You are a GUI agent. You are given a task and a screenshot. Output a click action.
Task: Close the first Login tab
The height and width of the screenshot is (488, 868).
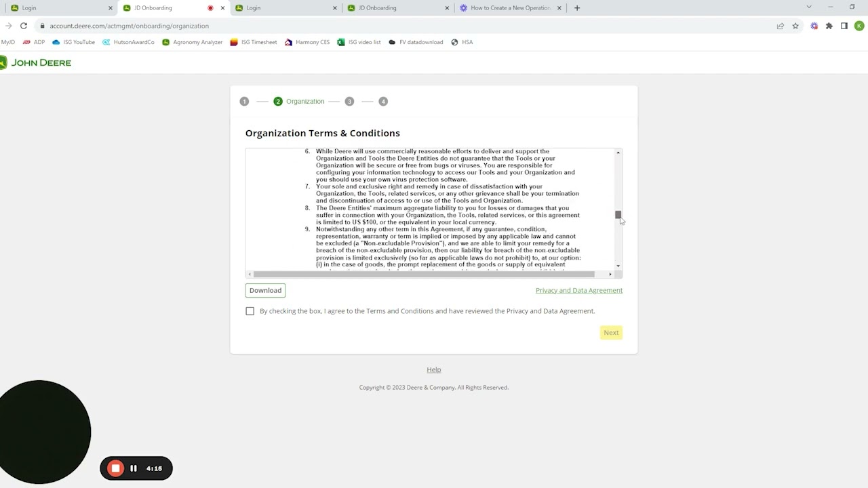pos(111,8)
